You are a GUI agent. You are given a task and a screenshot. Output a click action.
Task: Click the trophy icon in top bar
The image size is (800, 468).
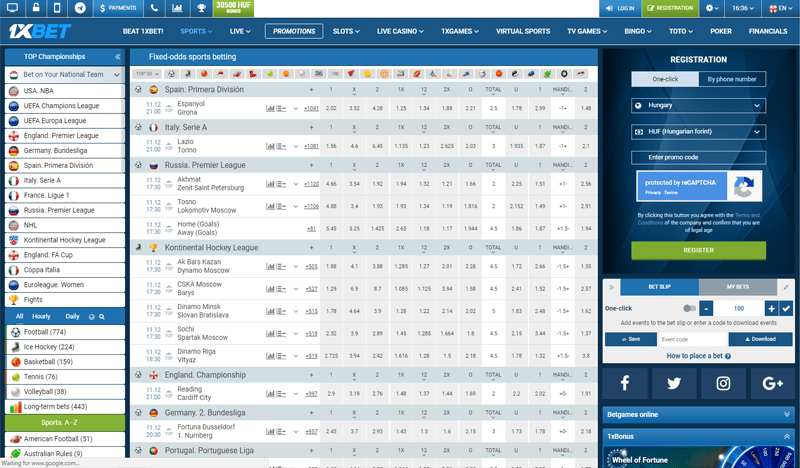(x=202, y=8)
